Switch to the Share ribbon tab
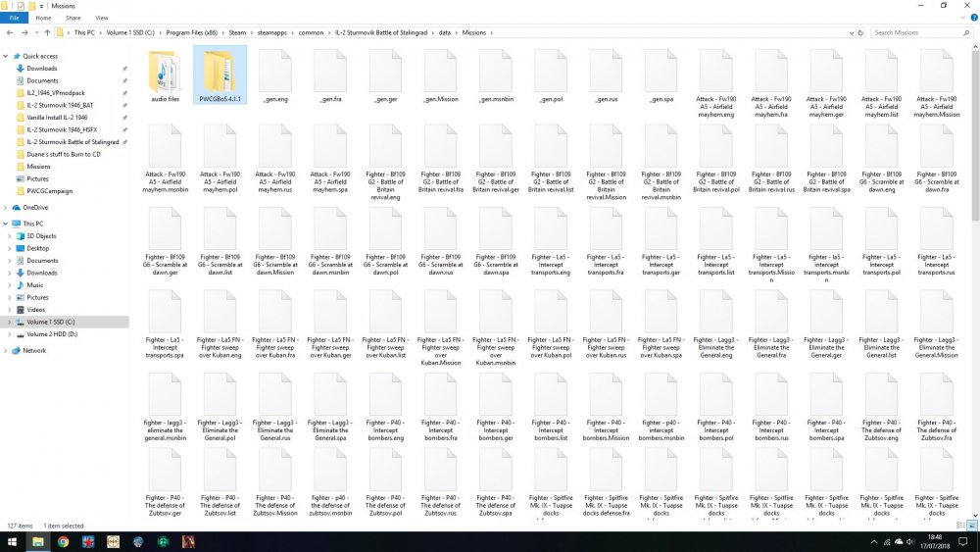 click(x=73, y=18)
